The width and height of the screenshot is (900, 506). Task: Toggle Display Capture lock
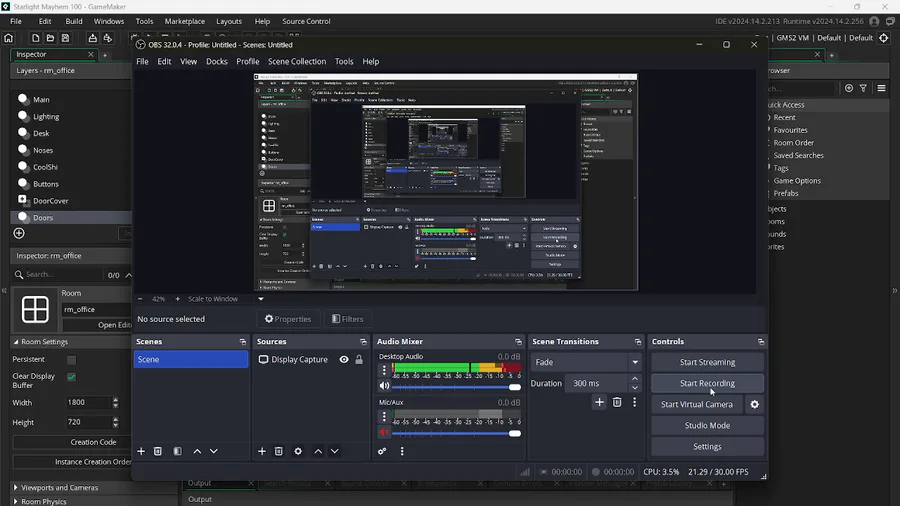coord(359,360)
